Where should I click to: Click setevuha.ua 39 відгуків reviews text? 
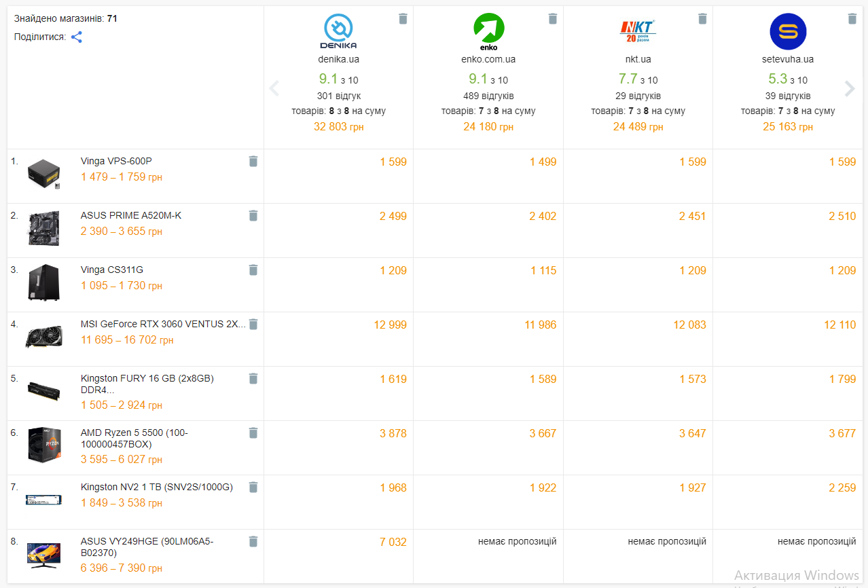[x=788, y=96]
